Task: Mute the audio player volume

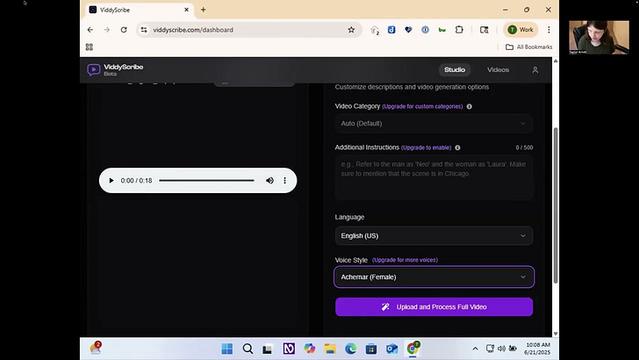Action: pyautogui.click(x=270, y=180)
